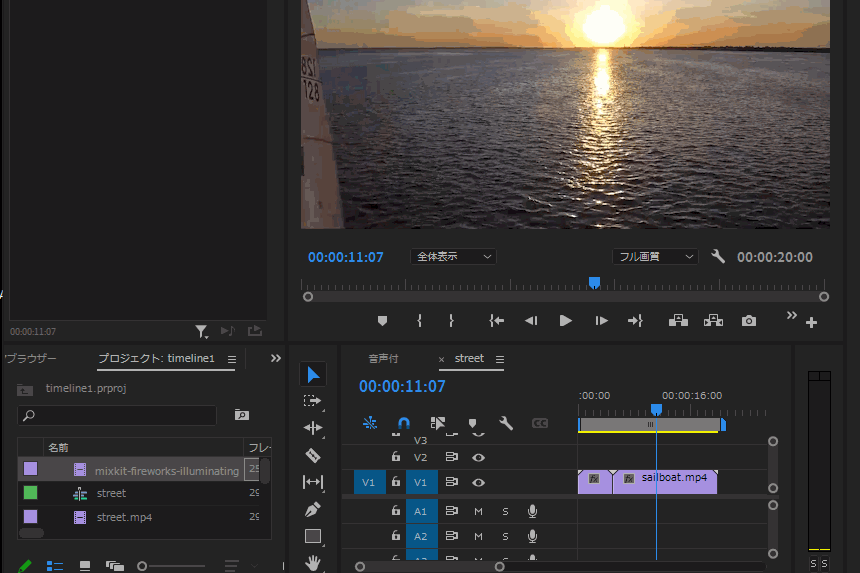Step forward one frame
This screenshot has height=573, width=860.
click(x=601, y=321)
